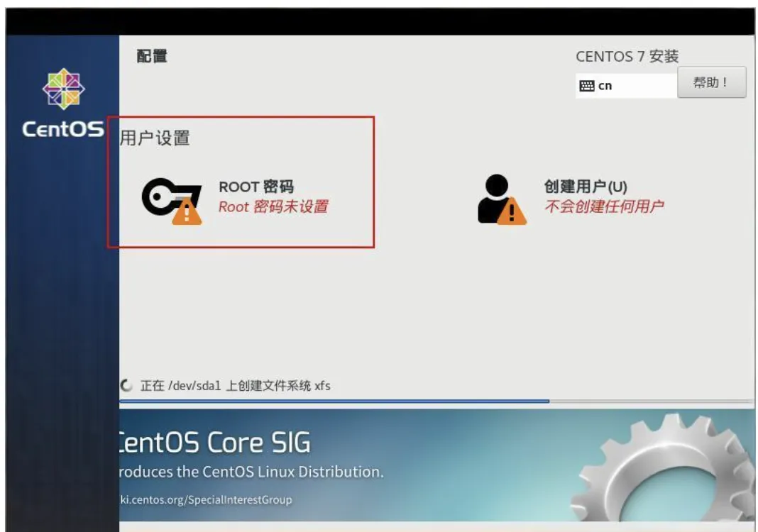Click the gear image in the banner
Screen dimensions: 758x532
tap(662, 467)
